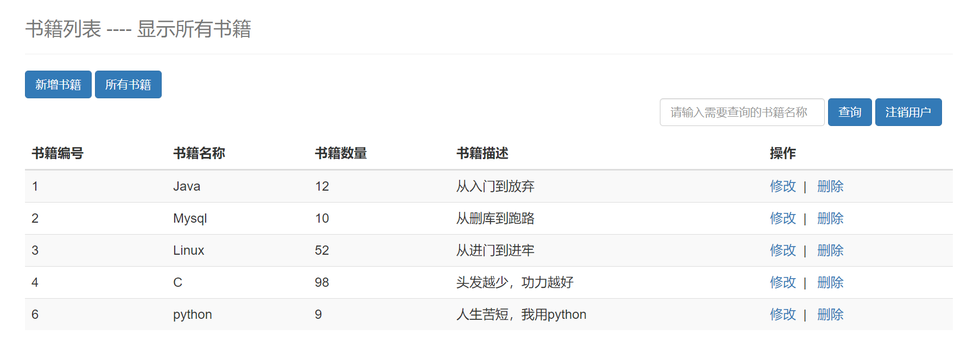Image resolution: width=980 pixels, height=359 pixels.
Task: Edit the Java book via 修改
Action: coord(782,186)
